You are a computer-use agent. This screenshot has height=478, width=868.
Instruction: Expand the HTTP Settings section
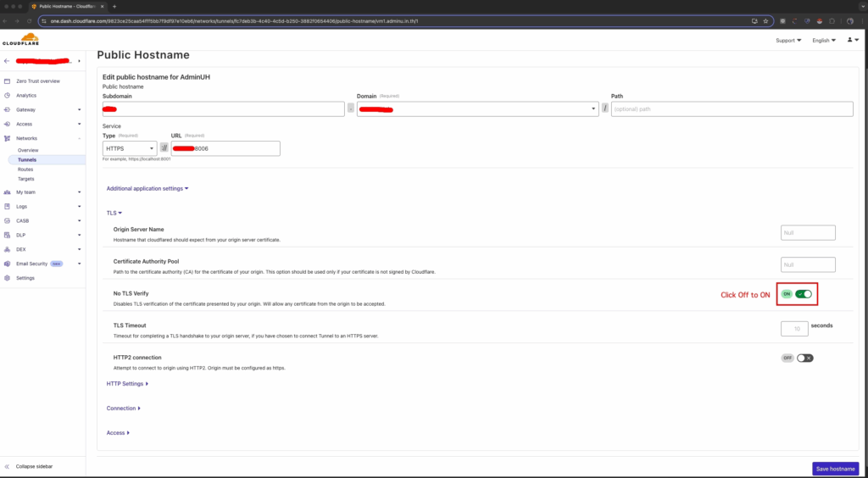click(127, 383)
